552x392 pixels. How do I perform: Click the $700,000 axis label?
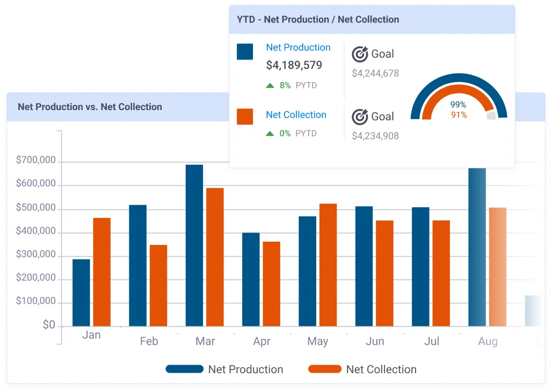36,160
